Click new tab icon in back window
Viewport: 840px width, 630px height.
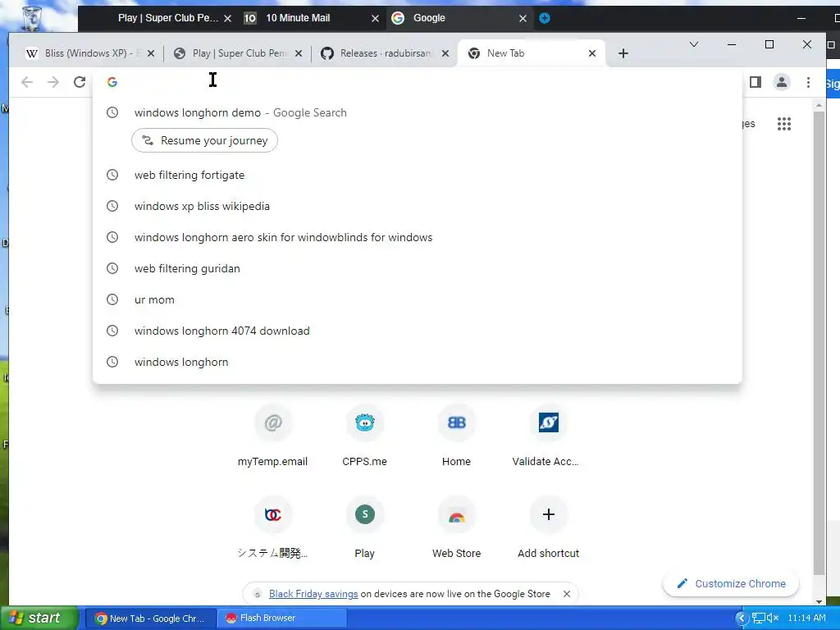tap(545, 18)
